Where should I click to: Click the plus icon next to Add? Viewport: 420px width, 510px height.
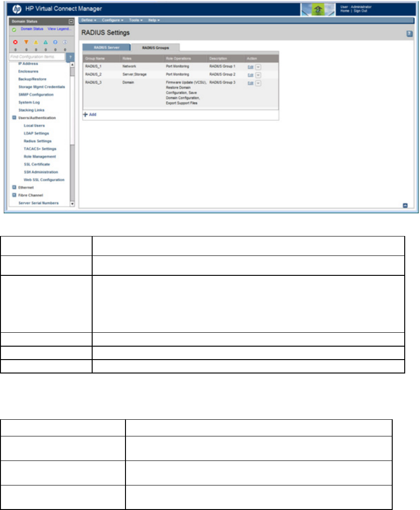point(85,114)
